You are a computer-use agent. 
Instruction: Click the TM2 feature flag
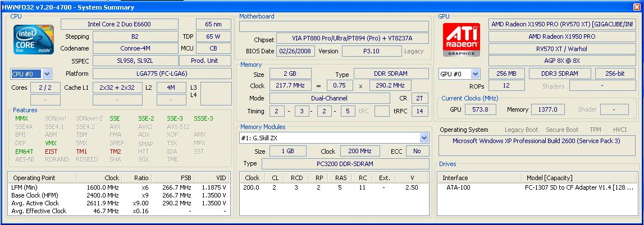[116, 151]
